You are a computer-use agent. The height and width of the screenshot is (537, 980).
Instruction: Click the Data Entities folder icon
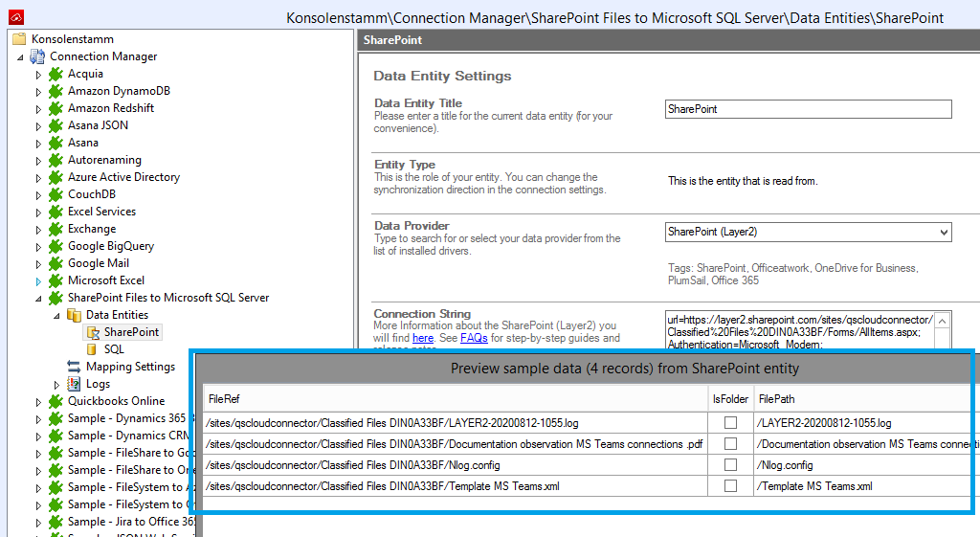coord(74,315)
